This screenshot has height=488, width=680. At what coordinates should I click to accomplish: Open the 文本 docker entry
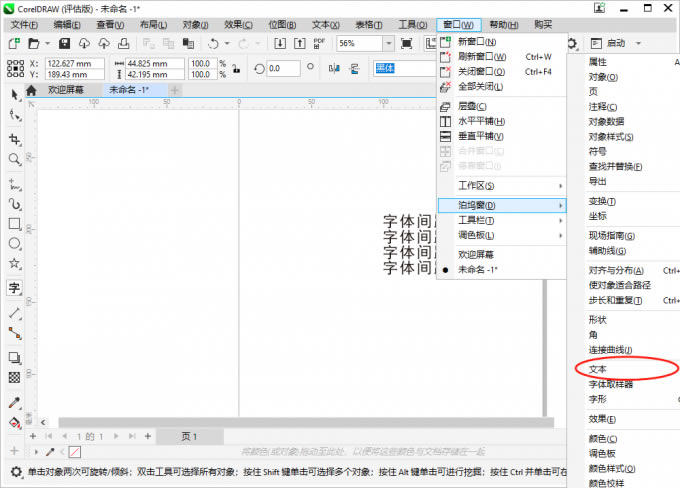598,369
